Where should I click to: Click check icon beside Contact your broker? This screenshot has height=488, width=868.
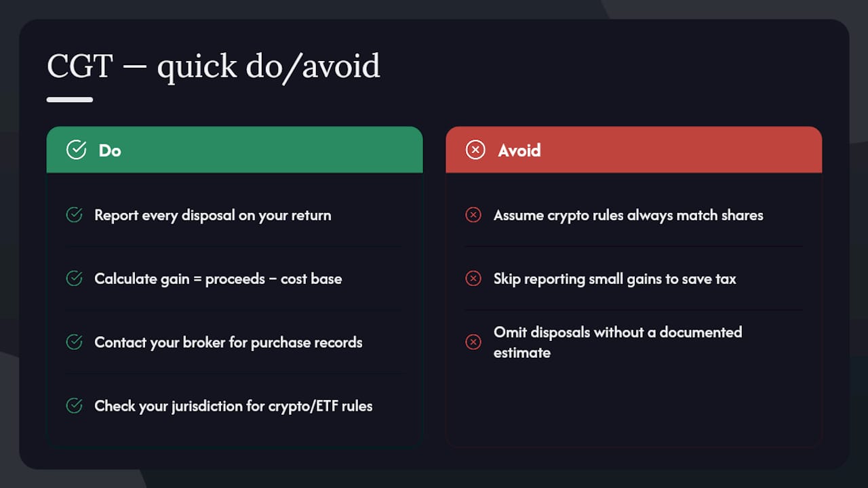(74, 342)
